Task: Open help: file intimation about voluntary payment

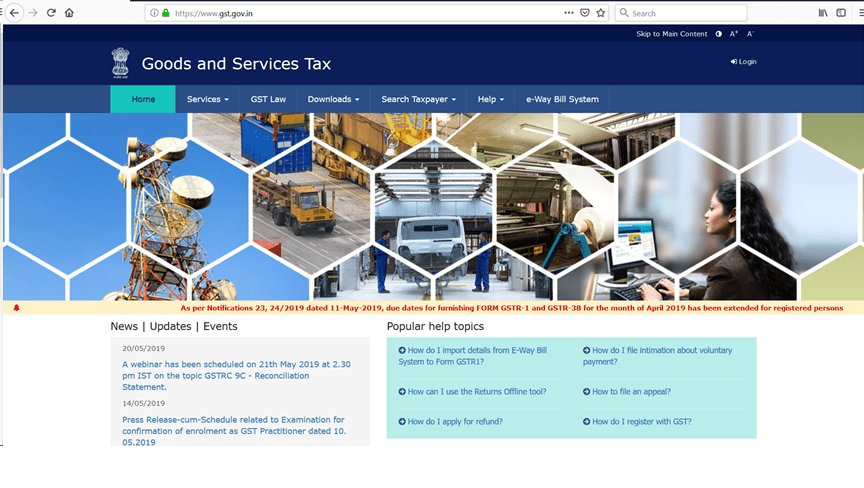Action: (657, 356)
